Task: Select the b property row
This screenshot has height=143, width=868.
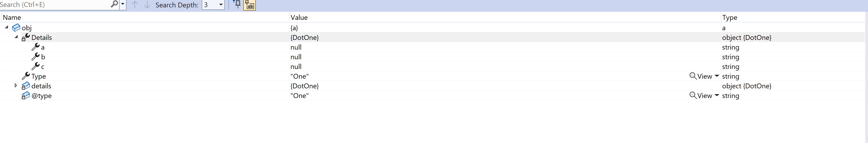Action: [x=433, y=57]
